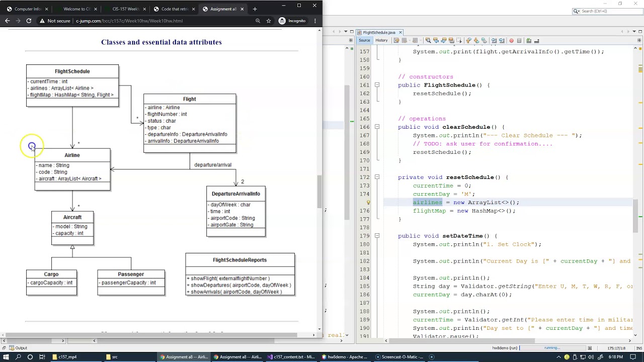Stop macro recording square icon
Image resolution: width=644 pixels, height=362 pixels.
519,40
